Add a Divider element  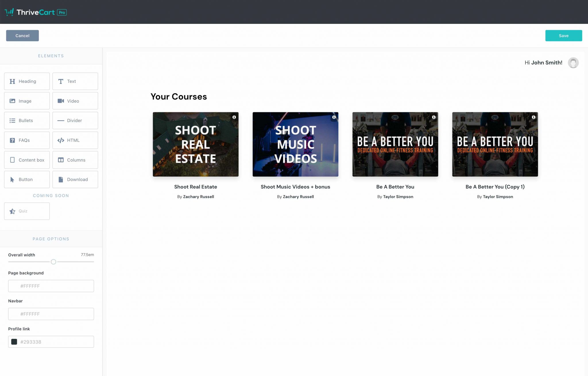click(x=75, y=120)
